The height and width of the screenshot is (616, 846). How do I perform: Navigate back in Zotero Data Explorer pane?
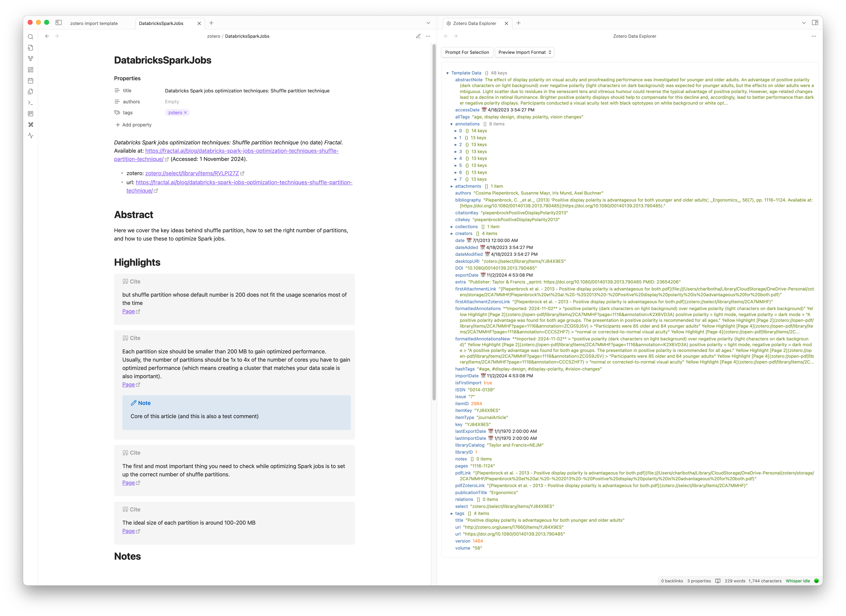[x=446, y=36]
